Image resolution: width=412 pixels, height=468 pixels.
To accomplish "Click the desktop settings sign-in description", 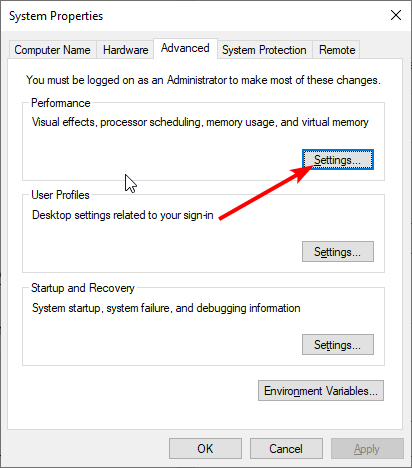I will pos(123,215).
